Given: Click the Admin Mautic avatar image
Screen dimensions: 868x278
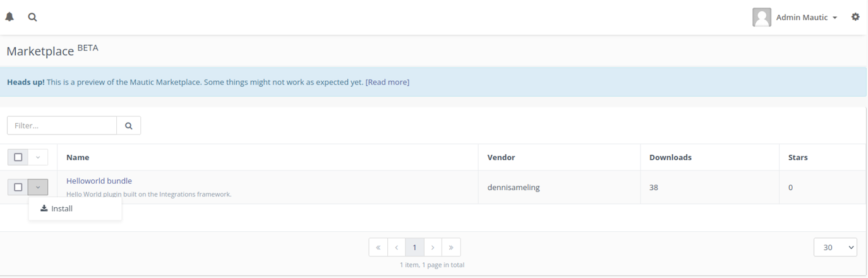Looking at the screenshot, I should point(762,17).
